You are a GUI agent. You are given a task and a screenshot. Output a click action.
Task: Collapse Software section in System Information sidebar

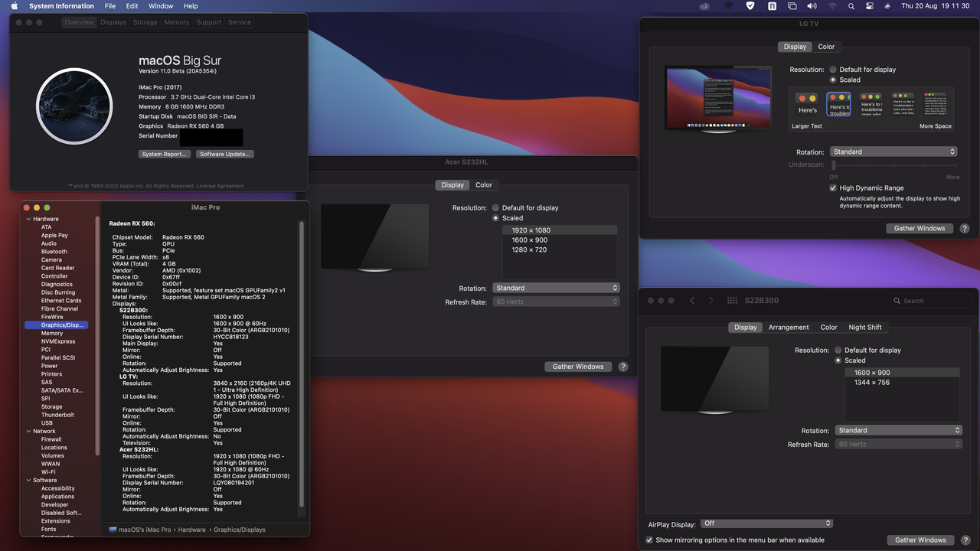click(29, 480)
